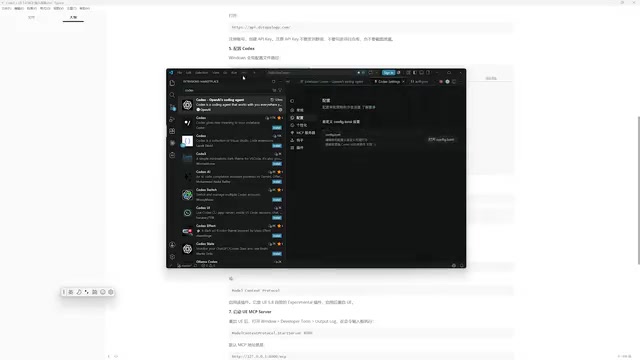Open the Accounts icon in VS Code activity bar

click(x=172, y=244)
